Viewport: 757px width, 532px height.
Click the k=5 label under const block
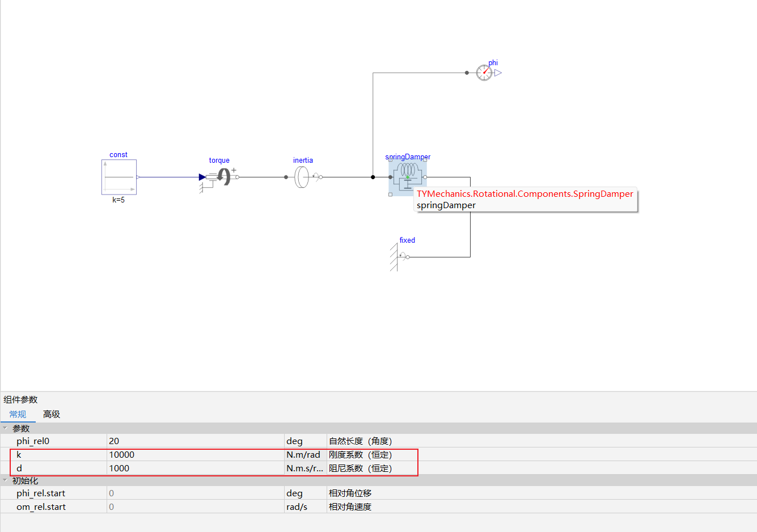pyautogui.click(x=119, y=200)
